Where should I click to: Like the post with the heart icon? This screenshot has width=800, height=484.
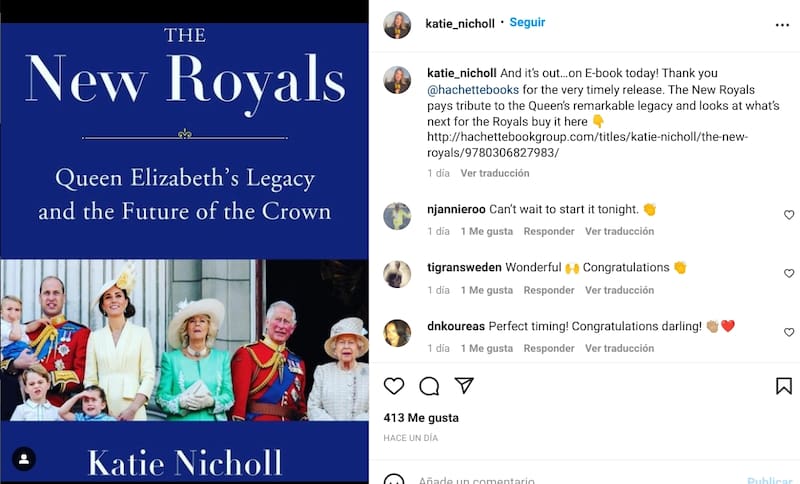(x=394, y=386)
